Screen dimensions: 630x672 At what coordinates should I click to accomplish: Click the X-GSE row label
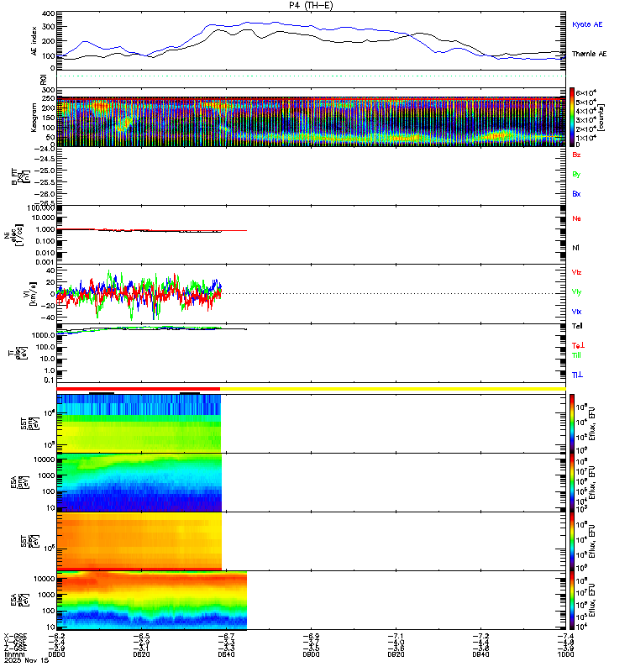[x=15, y=636]
